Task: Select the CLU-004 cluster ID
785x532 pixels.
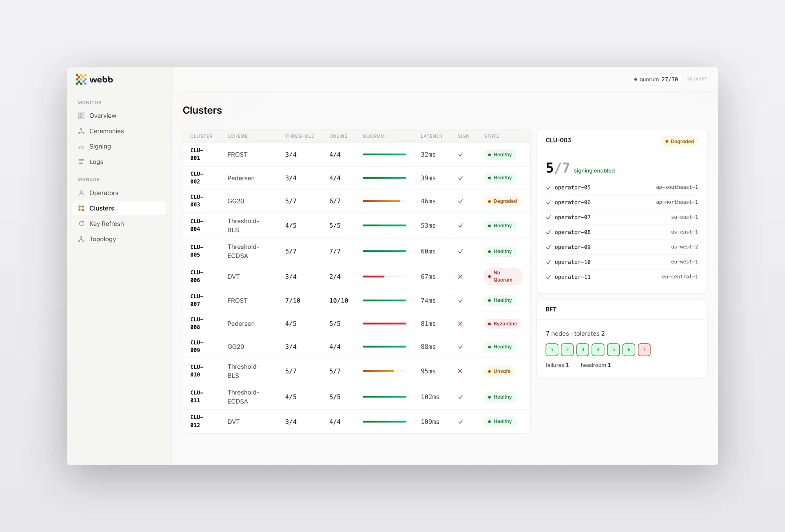Action: 197,225
